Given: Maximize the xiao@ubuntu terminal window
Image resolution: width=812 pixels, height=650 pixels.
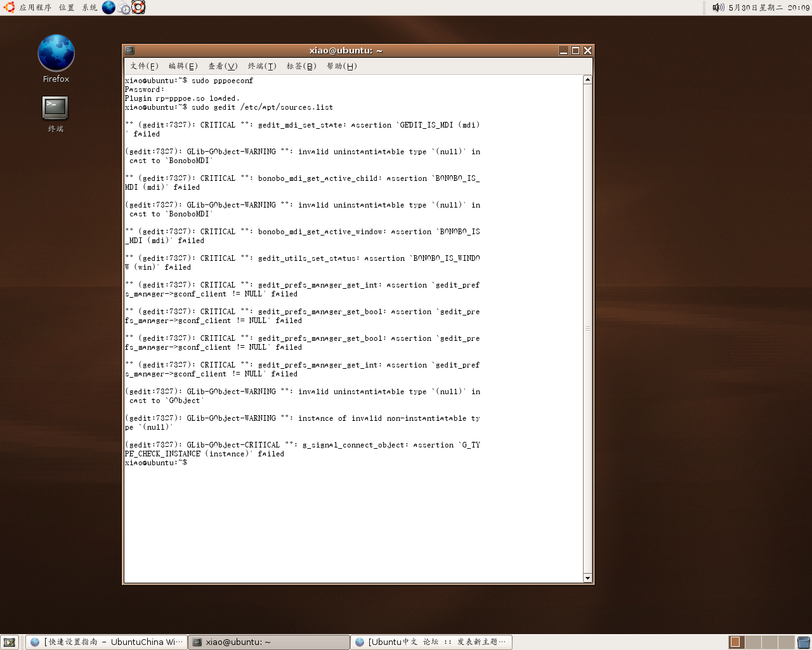Looking at the screenshot, I should 575,51.
